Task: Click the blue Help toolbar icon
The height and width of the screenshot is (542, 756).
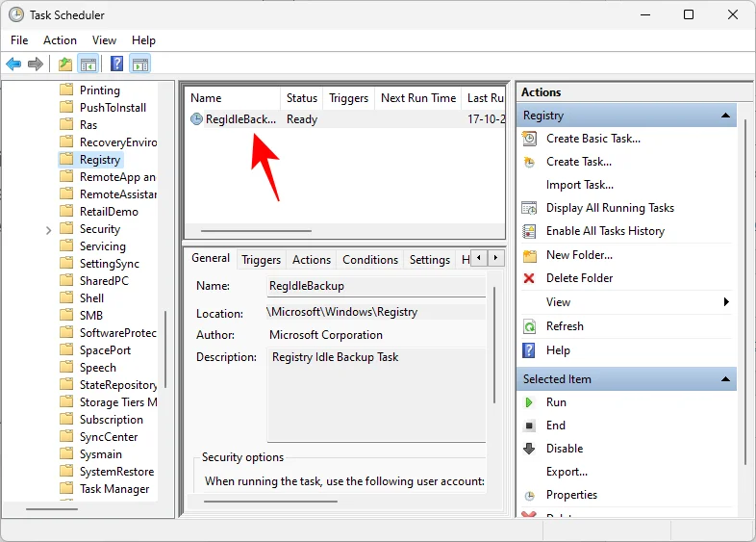Action: point(115,65)
